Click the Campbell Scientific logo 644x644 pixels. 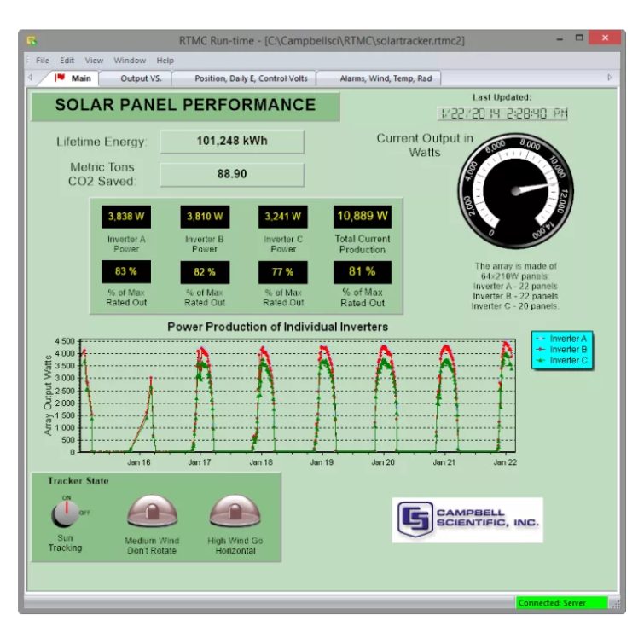(467, 519)
